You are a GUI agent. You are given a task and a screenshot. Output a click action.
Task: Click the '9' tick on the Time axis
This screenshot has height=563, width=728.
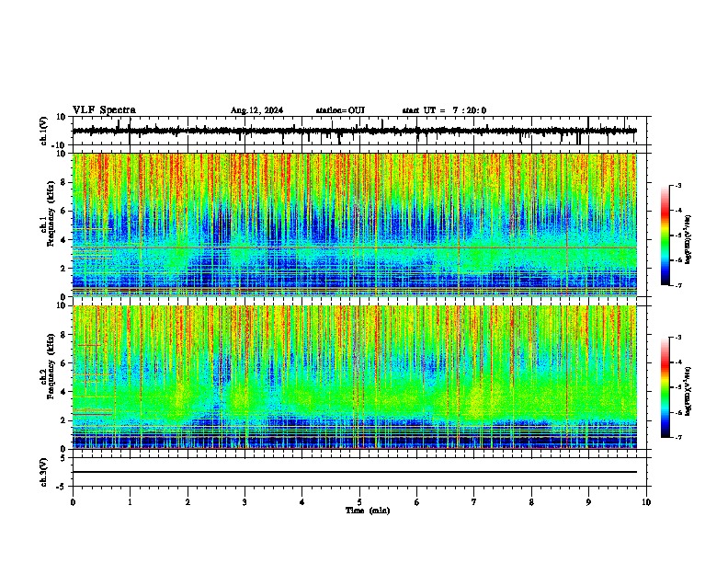(x=588, y=502)
